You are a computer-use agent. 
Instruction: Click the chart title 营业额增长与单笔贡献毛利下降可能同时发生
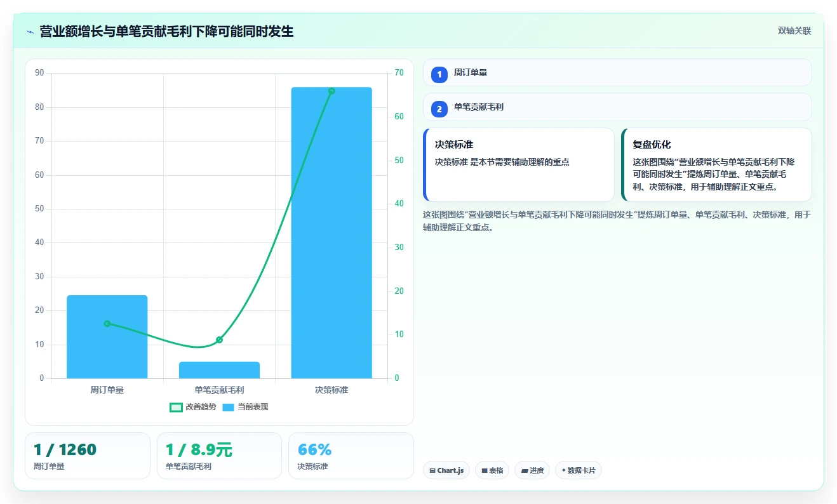pos(166,31)
